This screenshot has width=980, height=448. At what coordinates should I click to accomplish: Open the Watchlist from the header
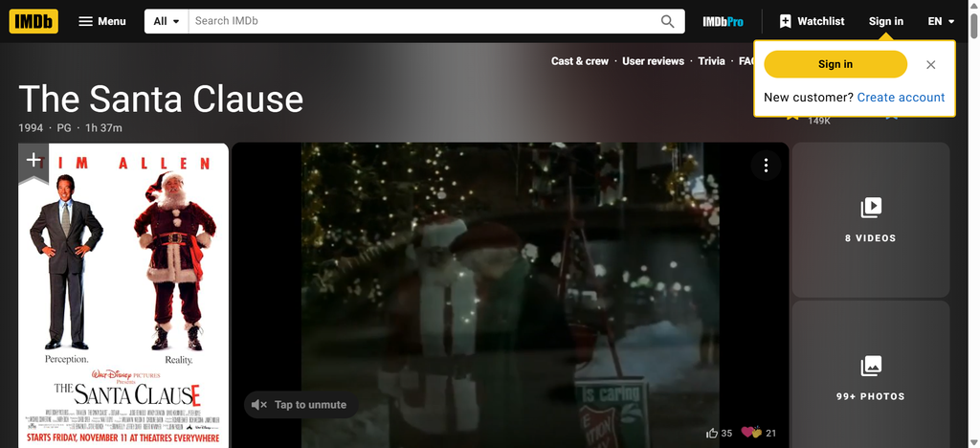813,21
